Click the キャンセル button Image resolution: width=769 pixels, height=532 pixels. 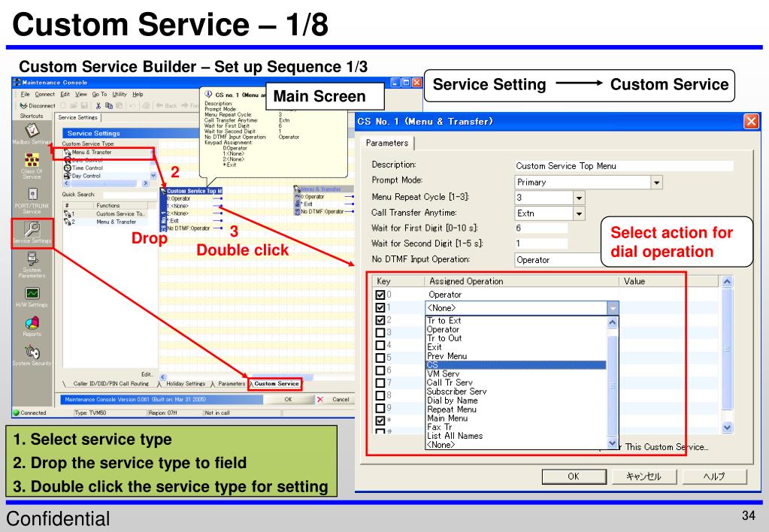tap(644, 476)
